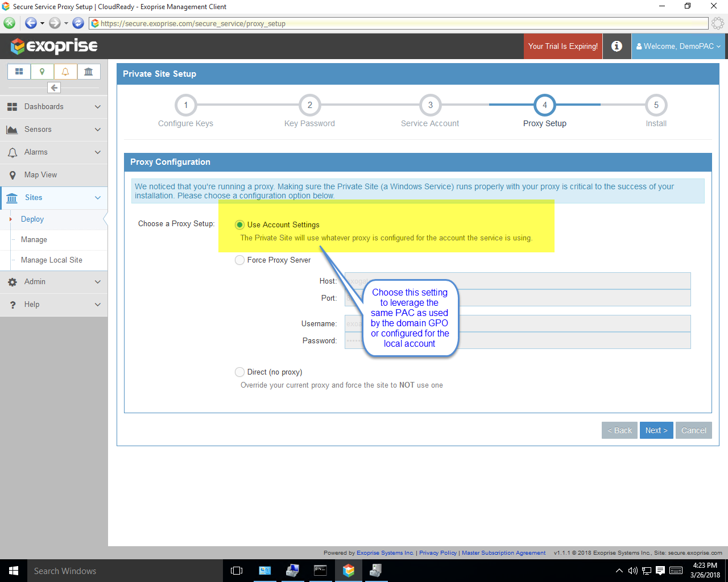Click the Host input field
The width and height of the screenshot is (728, 582).
(x=518, y=281)
